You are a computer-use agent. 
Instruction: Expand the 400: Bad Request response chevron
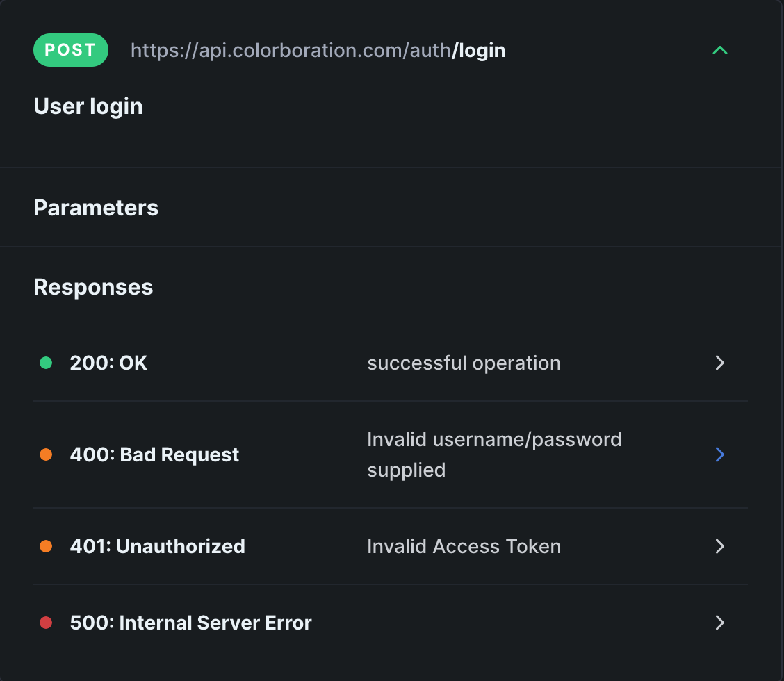coord(719,454)
